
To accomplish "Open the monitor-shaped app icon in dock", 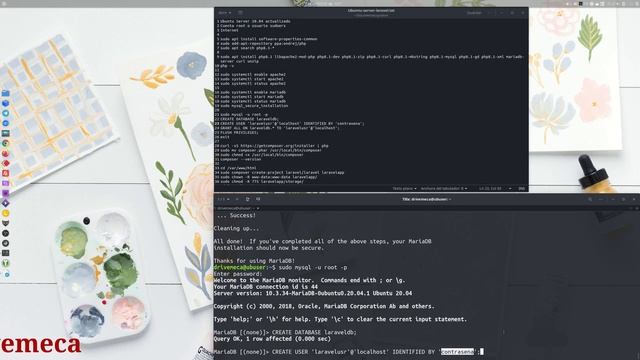I will click(x=5, y=133).
